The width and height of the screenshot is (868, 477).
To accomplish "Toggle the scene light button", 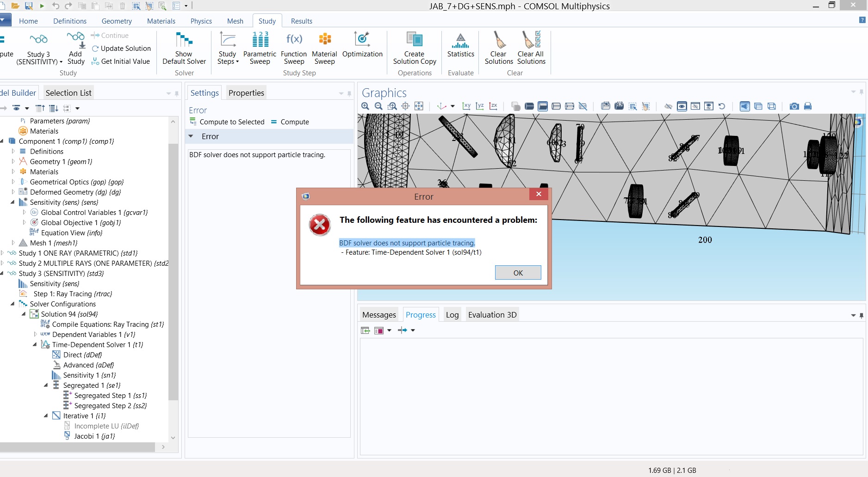I will coord(744,106).
